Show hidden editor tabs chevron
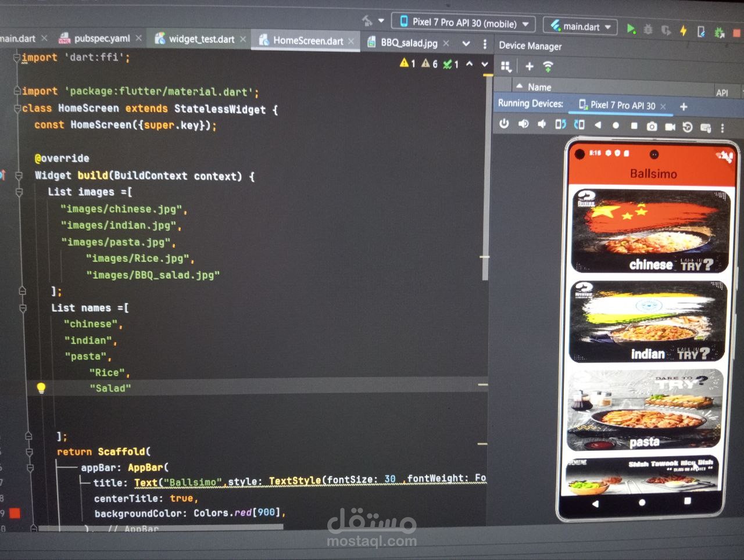The width and height of the screenshot is (744, 560). [466, 44]
